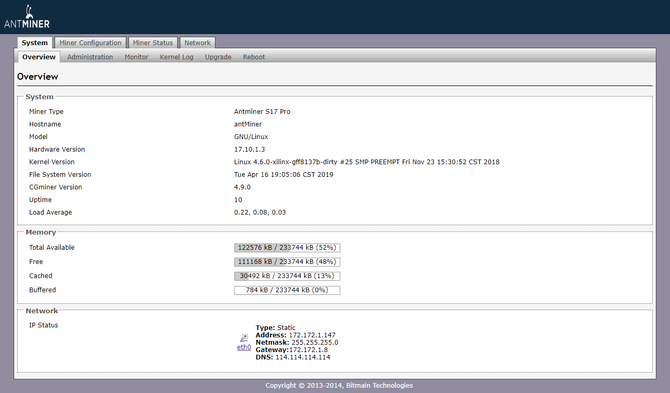670x393 pixels.
Task: Open the Upgrade sub-tab
Action: [x=218, y=57]
